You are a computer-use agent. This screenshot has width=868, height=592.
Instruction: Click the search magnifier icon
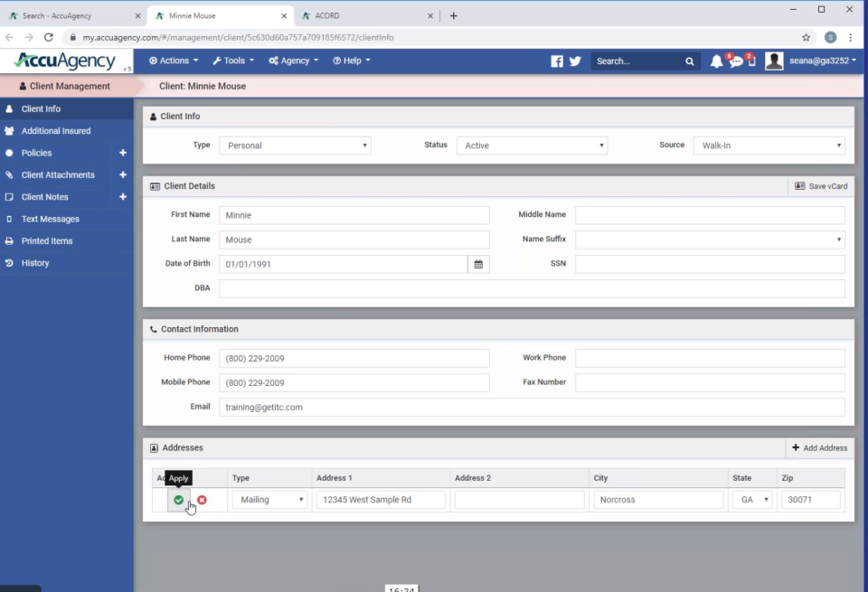pos(689,61)
